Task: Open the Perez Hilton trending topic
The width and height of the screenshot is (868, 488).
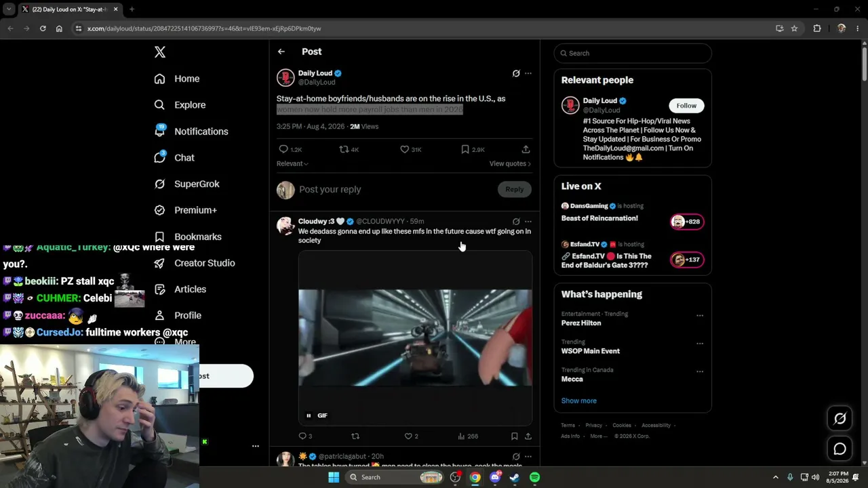Action: [581, 323]
